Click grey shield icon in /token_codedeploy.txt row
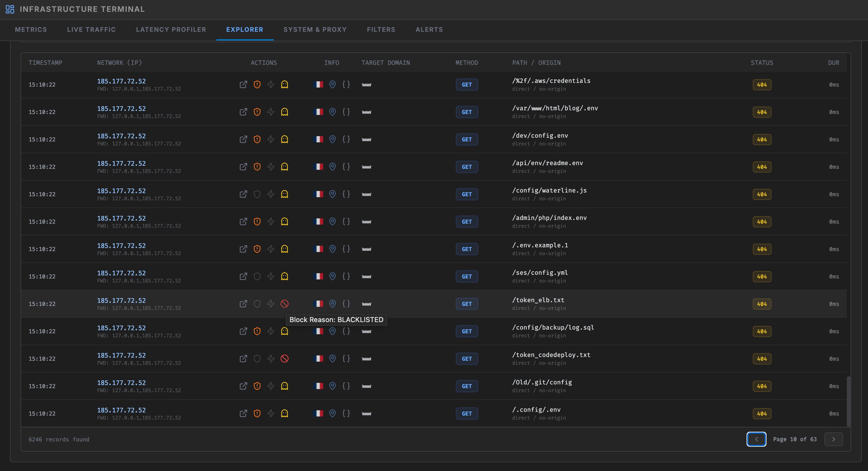The height and width of the screenshot is (471, 868). tap(257, 359)
